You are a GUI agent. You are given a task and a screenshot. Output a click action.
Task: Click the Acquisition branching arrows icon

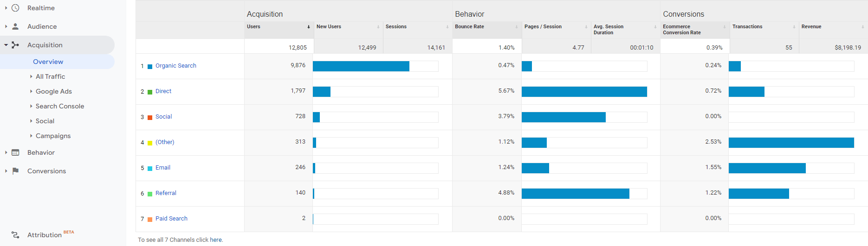tap(15, 45)
